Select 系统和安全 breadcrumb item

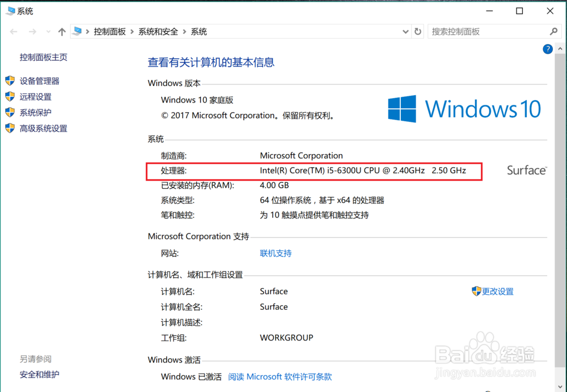pyautogui.click(x=158, y=32)
